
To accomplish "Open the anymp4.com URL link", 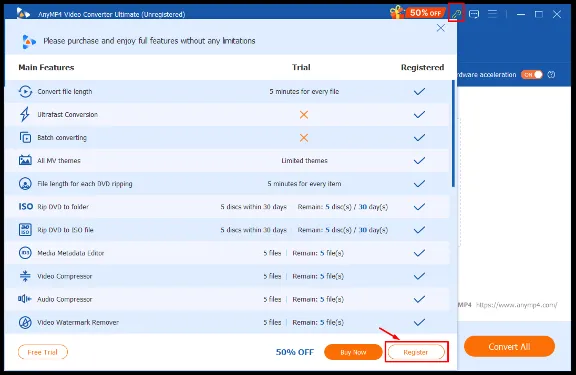I will coord(516,305).
